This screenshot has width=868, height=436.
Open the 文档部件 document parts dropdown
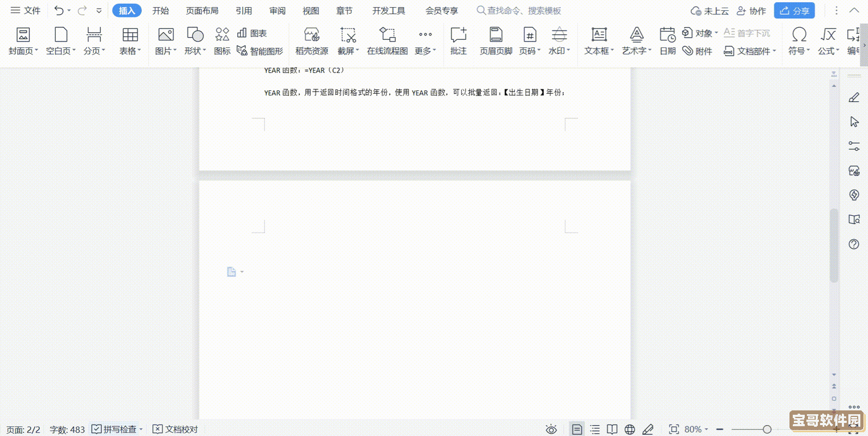[x=750, y=51]
